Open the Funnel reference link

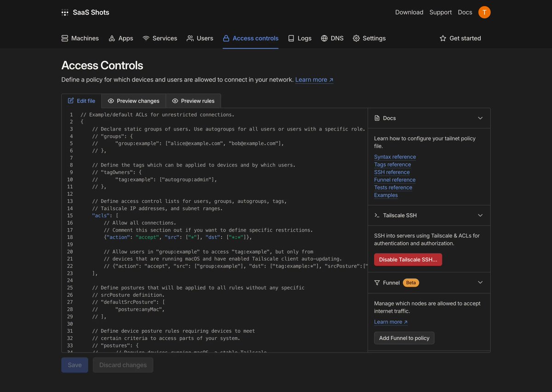coord(395,180)
